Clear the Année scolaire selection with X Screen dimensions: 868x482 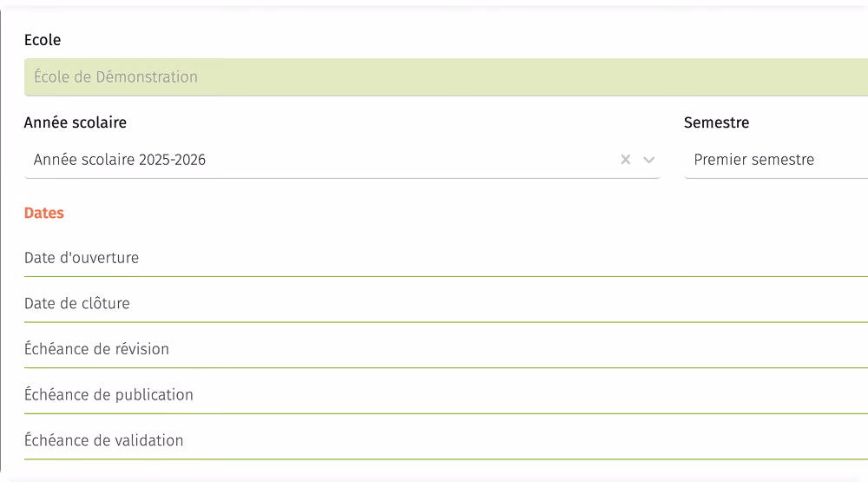click(626, 160)
